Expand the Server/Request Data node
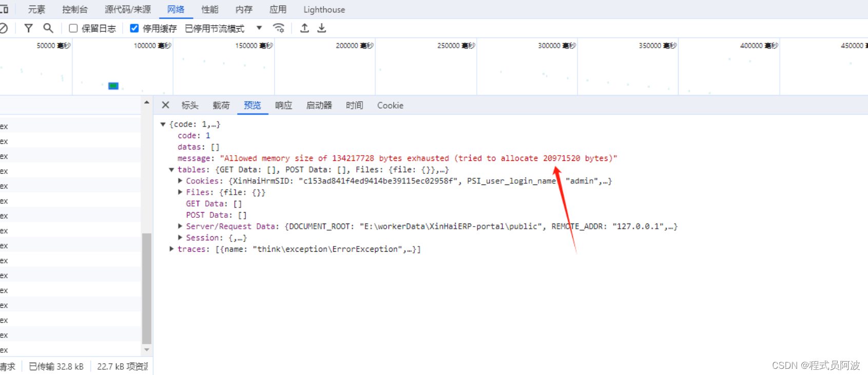Screen dimensions: 868x375 [x=180, y=226]
